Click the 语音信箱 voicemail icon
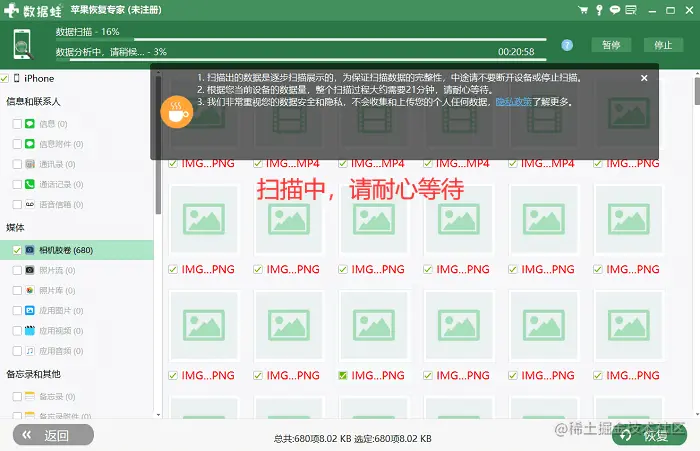This screenshot has height=451, width=700. pyautogui.click(x=30, y=204)
